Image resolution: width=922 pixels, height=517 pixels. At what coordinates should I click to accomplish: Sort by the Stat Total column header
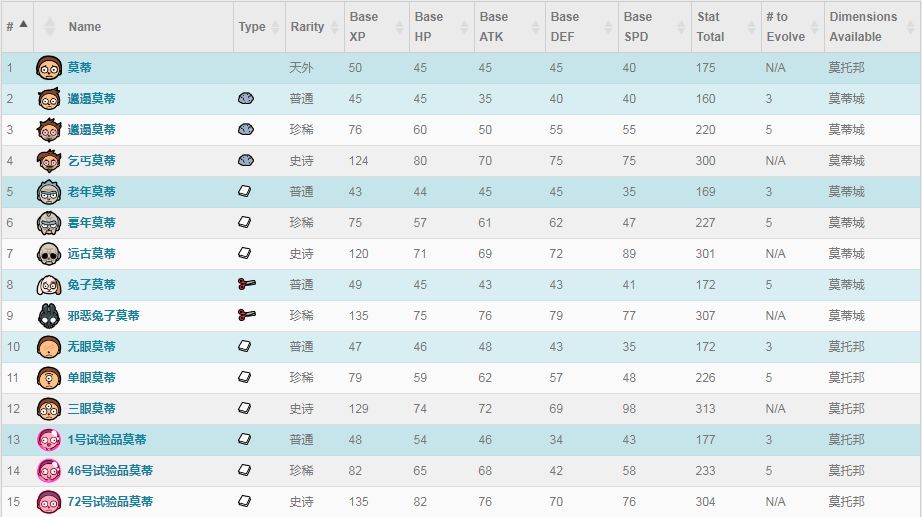pyautogui.click(x=726, y=26)
